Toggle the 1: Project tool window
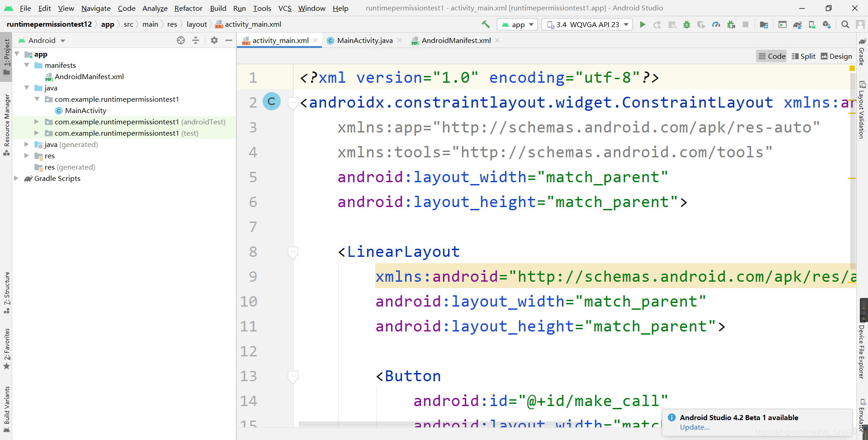 pyautogui.click(x=6, y=57)
